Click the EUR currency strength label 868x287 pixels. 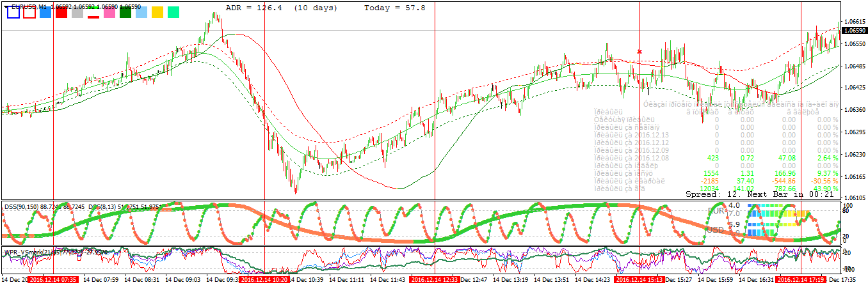coord(716,210)
